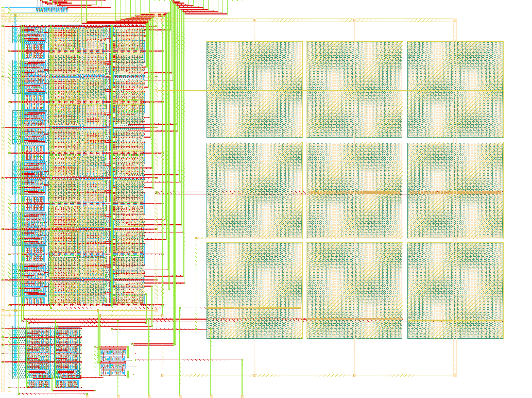Select the dense standard-cell block in the upper left

(76, 76)
